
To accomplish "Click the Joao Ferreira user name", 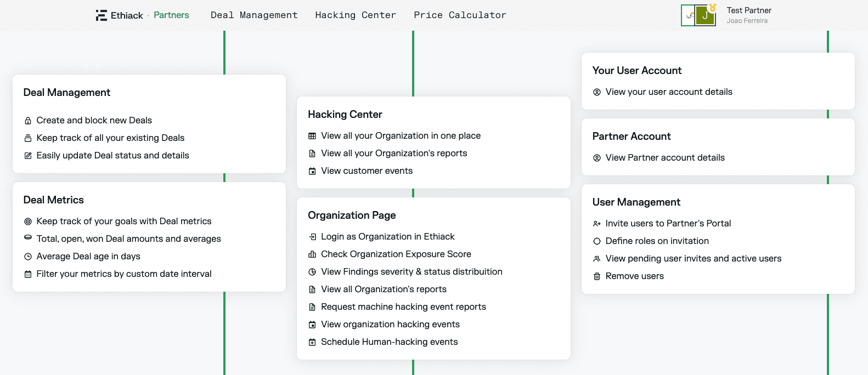I will point(747,21).
